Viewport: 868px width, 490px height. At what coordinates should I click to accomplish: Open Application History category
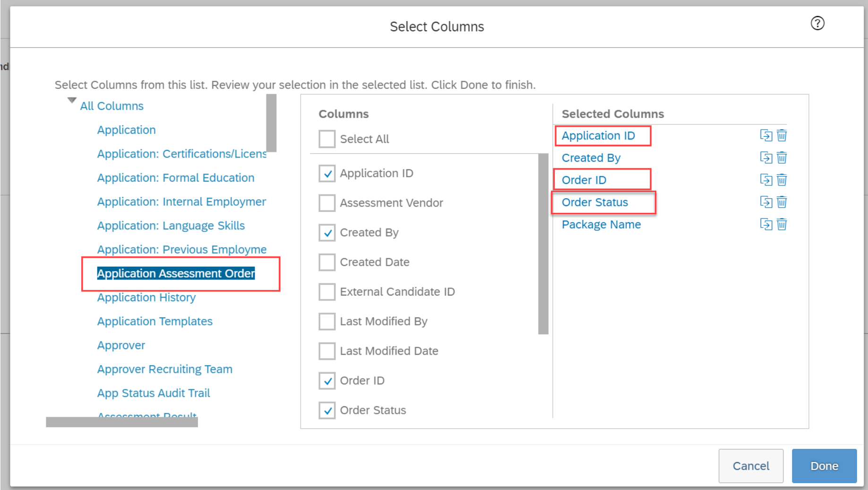pos(146,297)
